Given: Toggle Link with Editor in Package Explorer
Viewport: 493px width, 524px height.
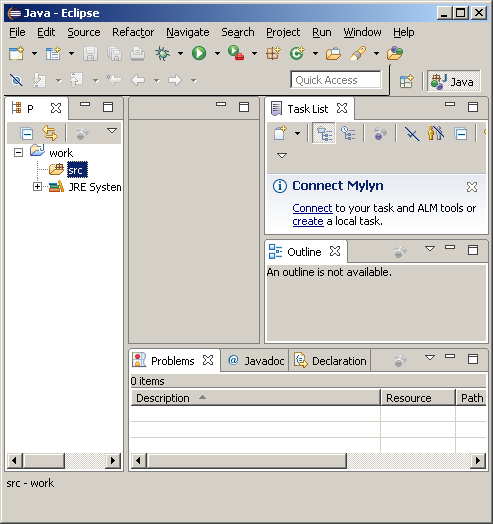Looking at the screenshot, I should click(50, 133).
